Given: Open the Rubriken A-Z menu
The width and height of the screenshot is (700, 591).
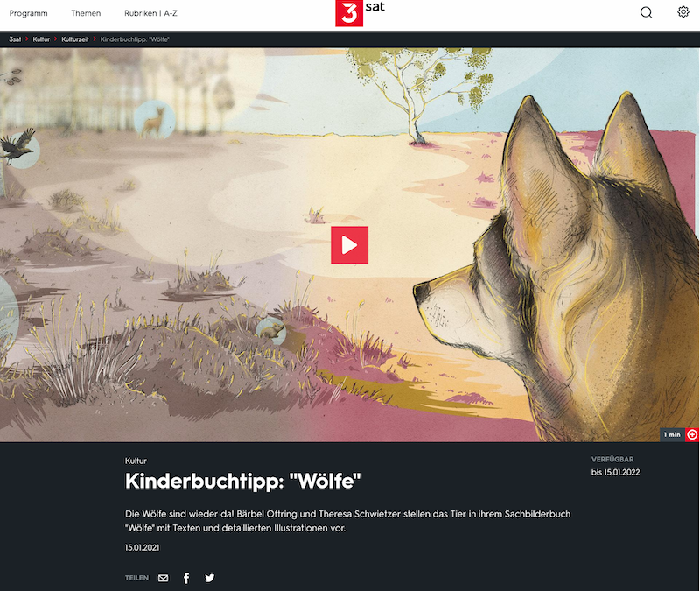Looking at the screenshot, I should (x=150, y=13).
